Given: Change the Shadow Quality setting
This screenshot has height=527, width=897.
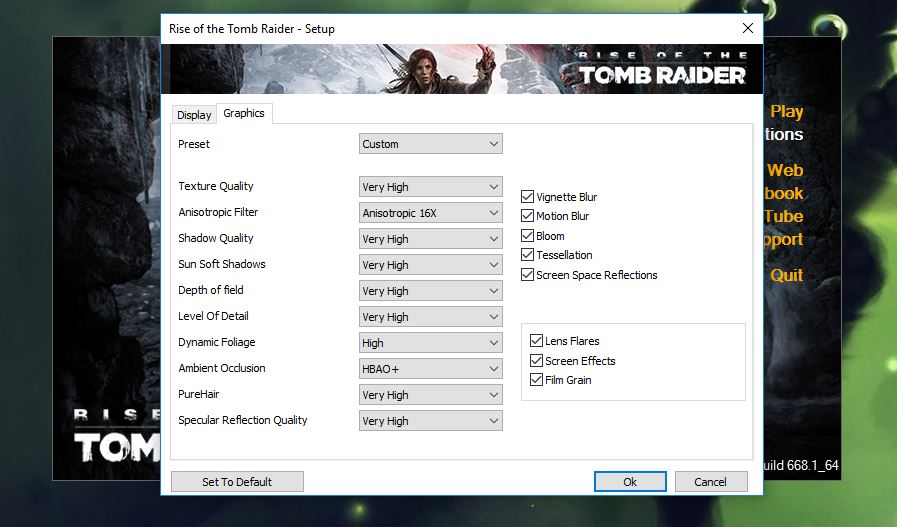Looking at the screenshot, I should click(x=431, y=239).
